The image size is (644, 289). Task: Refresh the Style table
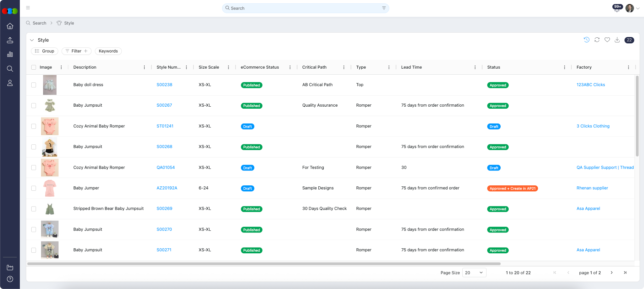point(597,40)
